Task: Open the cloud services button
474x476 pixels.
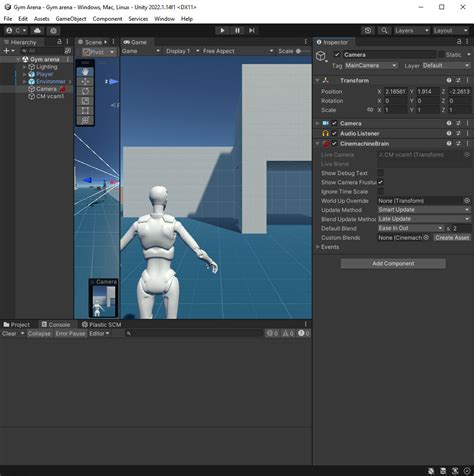Action: (37, 31)
